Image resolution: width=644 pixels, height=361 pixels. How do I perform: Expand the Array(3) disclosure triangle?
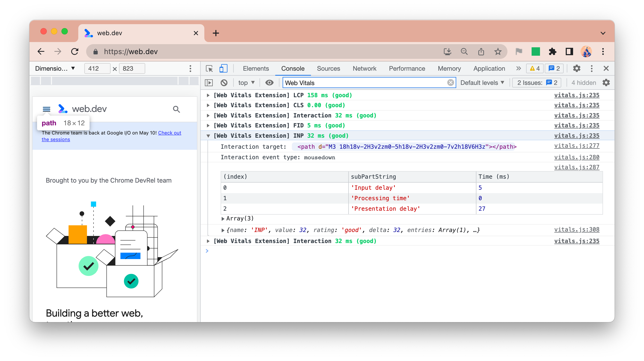(x=223, y=219)
